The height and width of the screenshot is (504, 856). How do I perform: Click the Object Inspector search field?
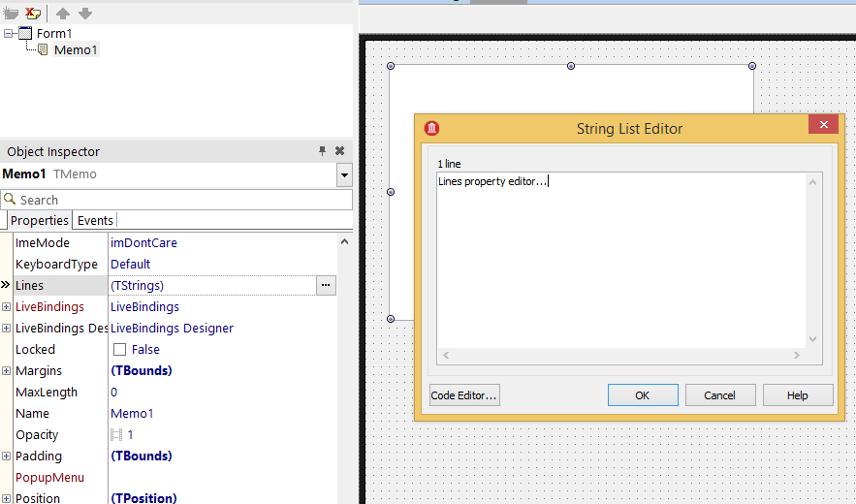176,200
